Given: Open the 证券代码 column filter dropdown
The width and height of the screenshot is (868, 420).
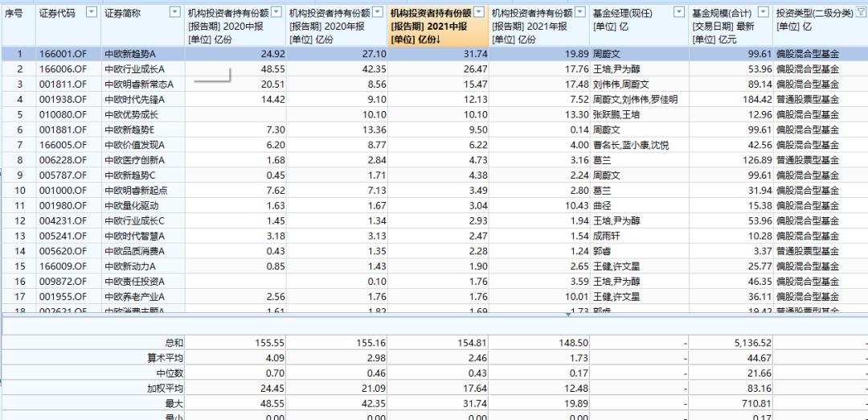Looking at the screenshot, I should coord(92,12).
